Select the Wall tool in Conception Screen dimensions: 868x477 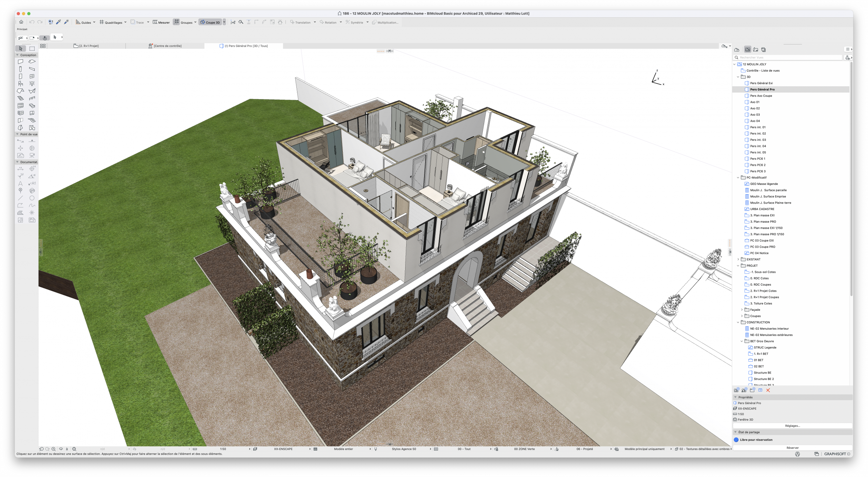pyautogui.click(x=20, y=62)
